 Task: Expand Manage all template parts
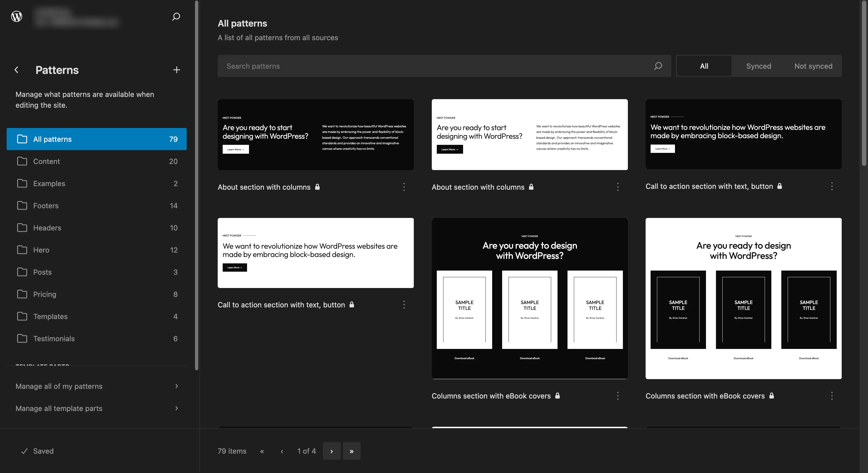[96, 408]
